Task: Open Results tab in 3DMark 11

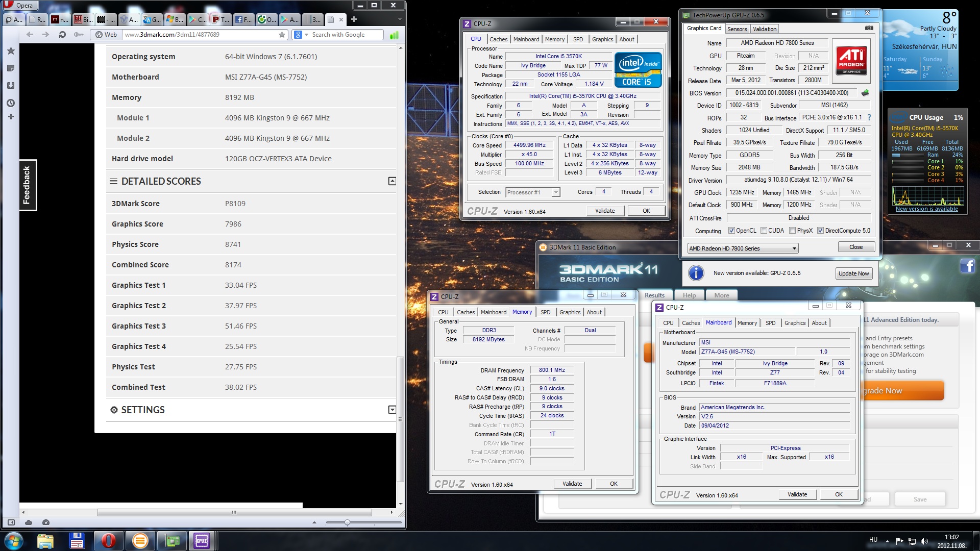Action: [x=654, y=295]
